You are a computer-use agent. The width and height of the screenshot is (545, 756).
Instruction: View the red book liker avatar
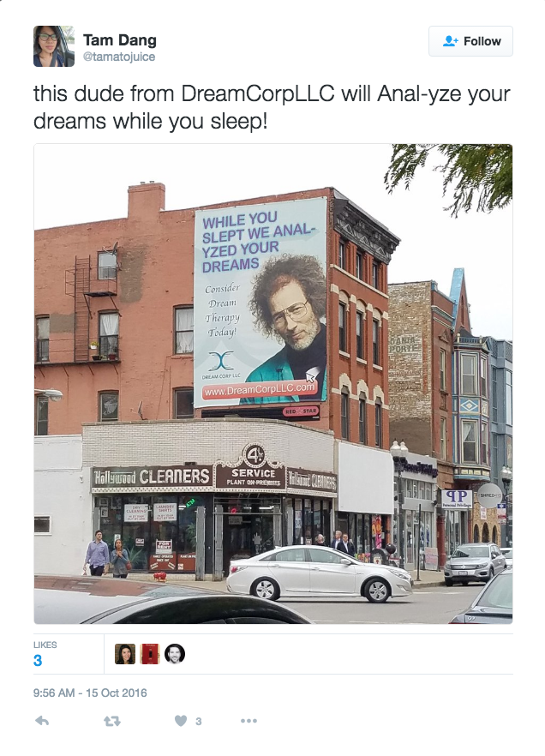[x=150, y=654]
